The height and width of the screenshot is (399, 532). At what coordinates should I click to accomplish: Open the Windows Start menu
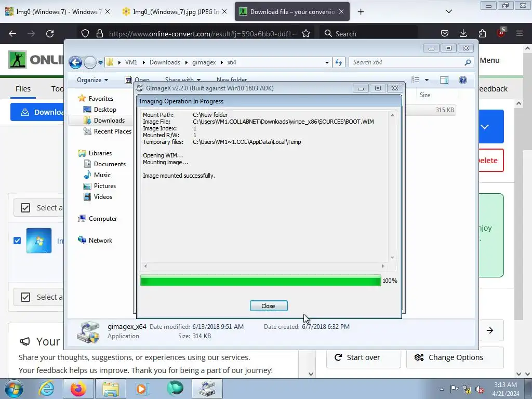pos(14,389)
